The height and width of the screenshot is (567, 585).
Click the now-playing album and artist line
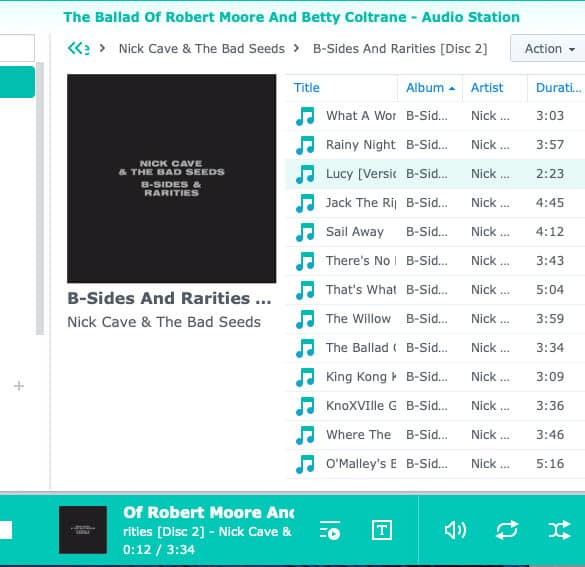(x=207, y=532)
